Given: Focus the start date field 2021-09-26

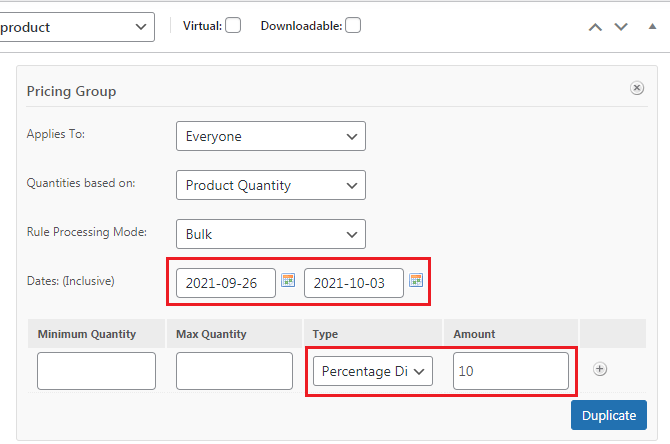Looking at the screenshot, I should (x=226, y=283).
